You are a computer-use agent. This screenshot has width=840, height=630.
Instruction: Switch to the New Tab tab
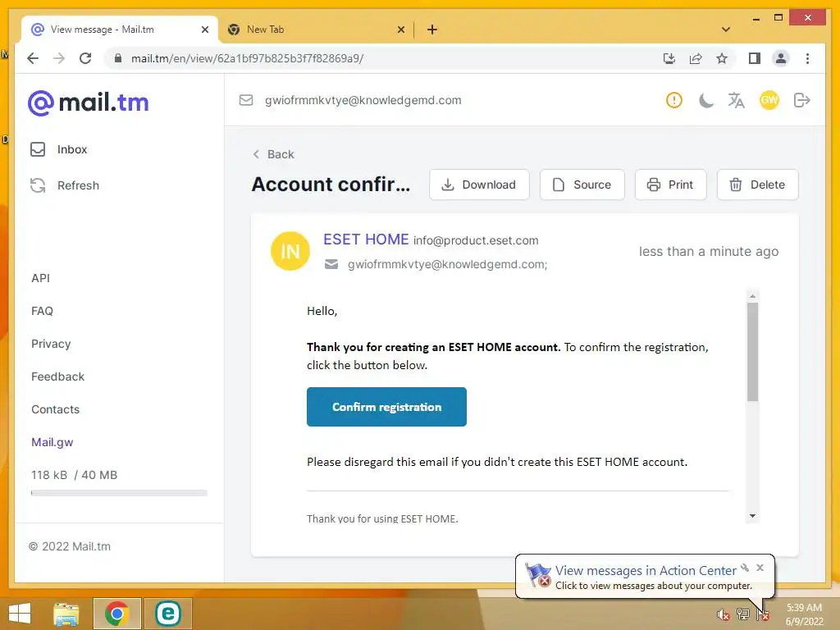pos(316,30)
